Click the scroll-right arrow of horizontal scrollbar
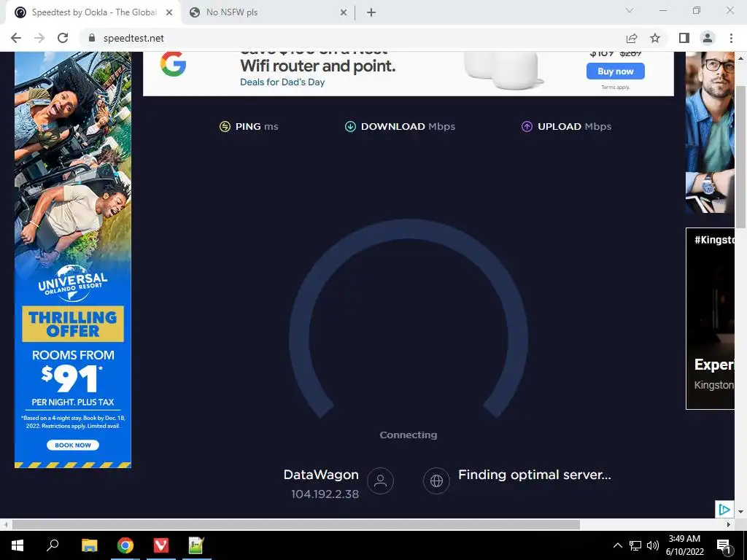Screen dimensions: 747x560 729,525
